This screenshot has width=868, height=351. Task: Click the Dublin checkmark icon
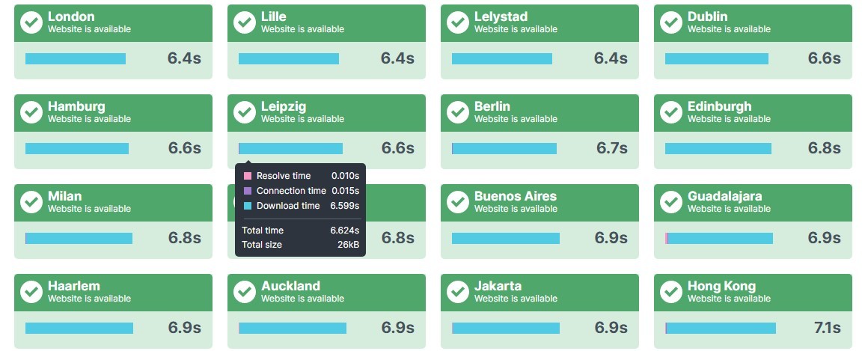pos(671,22)
